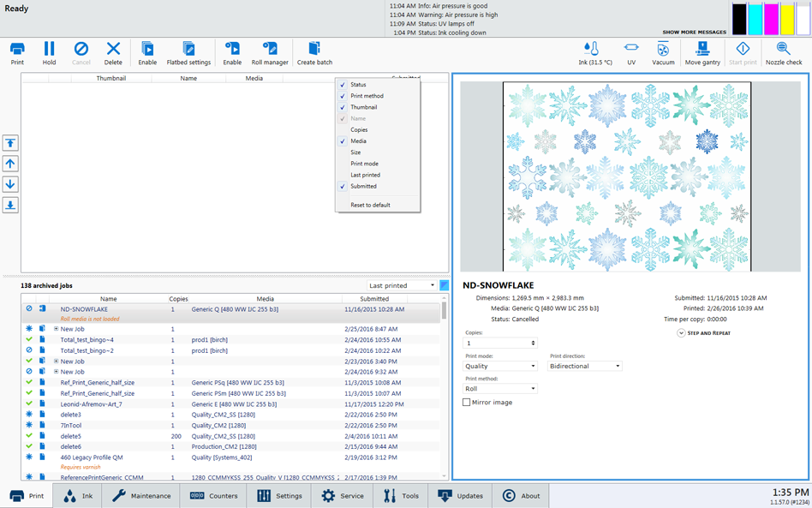Screen dimensions: 812x508
Task: Open the Print direction dropdown
Action: (x=585, y=366)
